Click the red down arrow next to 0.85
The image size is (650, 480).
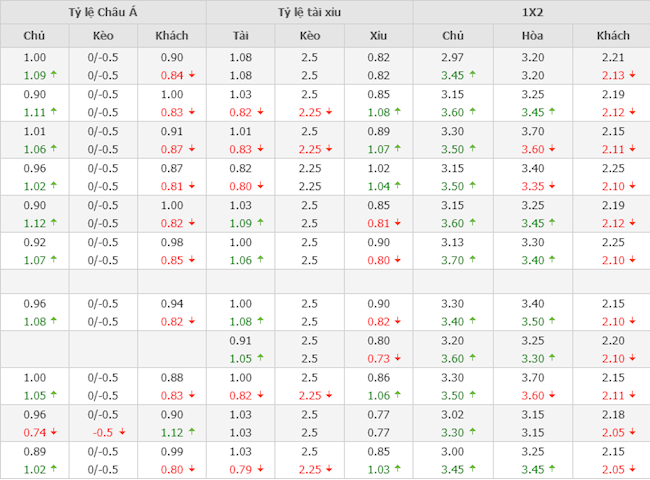(x=191, y=260)
